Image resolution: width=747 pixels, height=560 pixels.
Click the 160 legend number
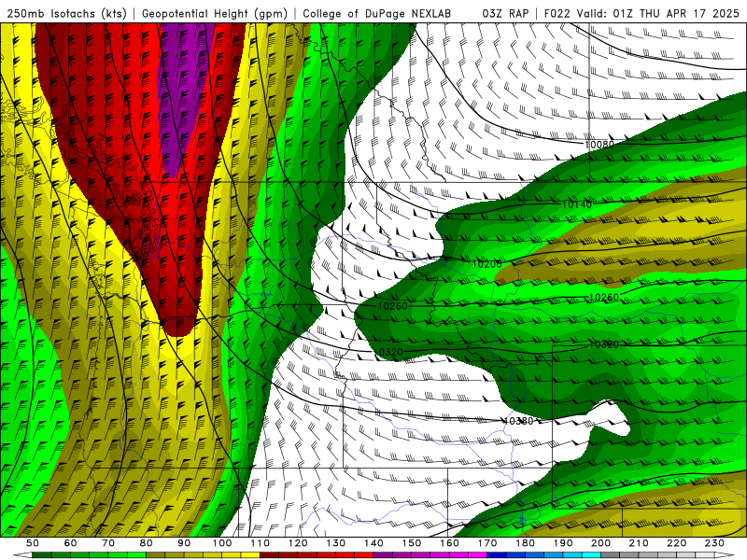449,543
